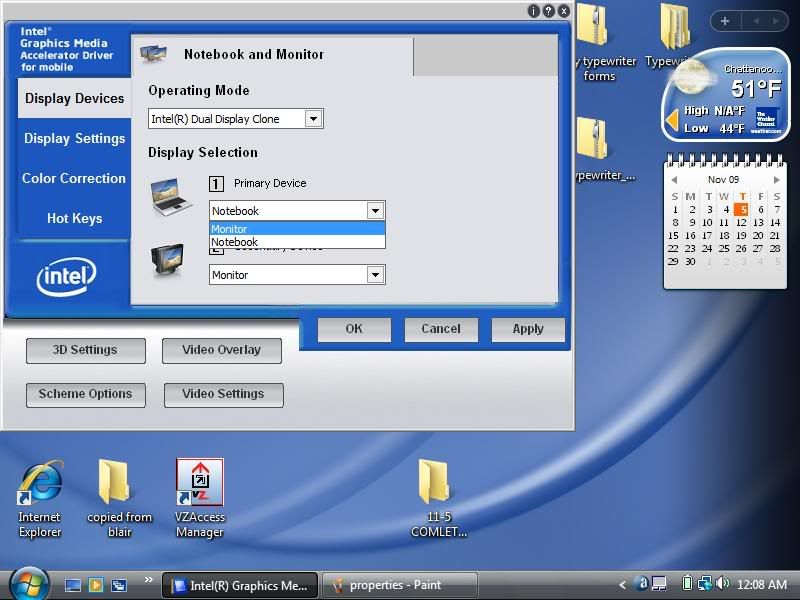Viewport: 800px width, 600px height.
Task: Click the Windows Start orb
Action: pos(28,584)
